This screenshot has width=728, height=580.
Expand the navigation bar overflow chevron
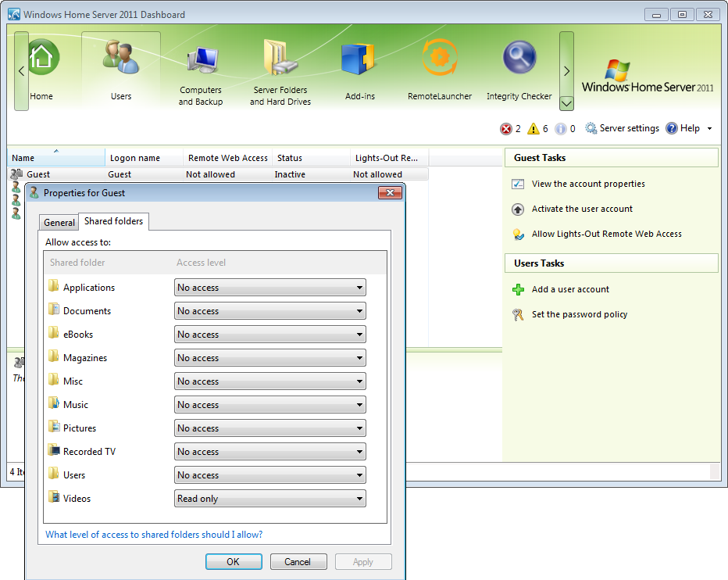pos(566,103)
